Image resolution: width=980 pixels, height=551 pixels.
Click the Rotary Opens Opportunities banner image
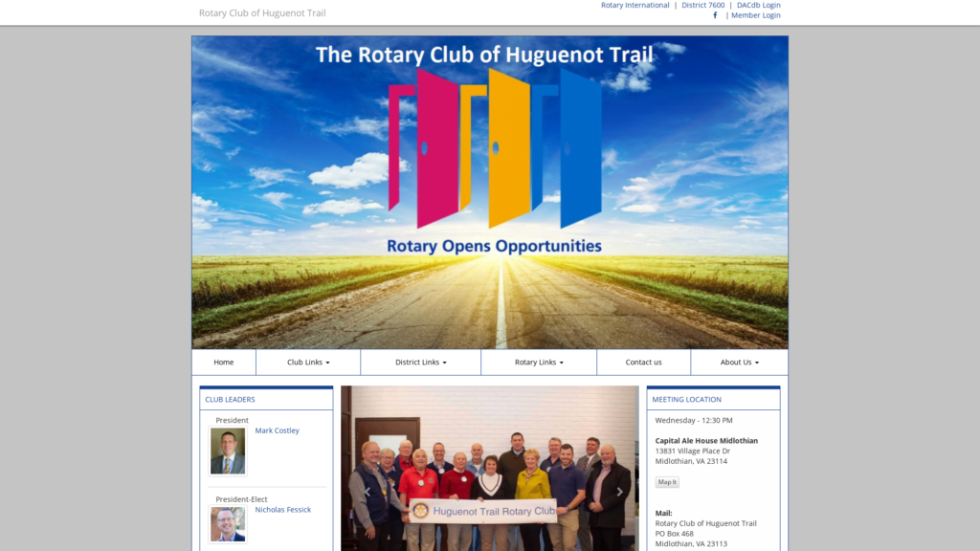click(x=490, y=192)
